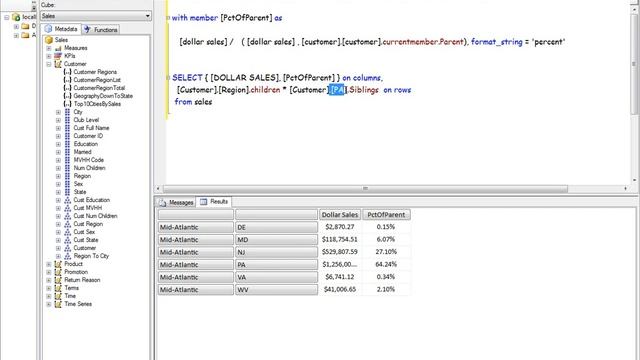Click the Dollar Sales column header
This screenshot has height=360, width=640.
coord(340,215)
